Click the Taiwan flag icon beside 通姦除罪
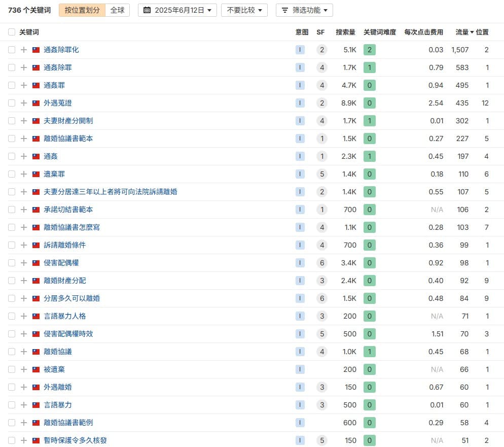This screenshot has width=504, height=447. coord(36,67)
